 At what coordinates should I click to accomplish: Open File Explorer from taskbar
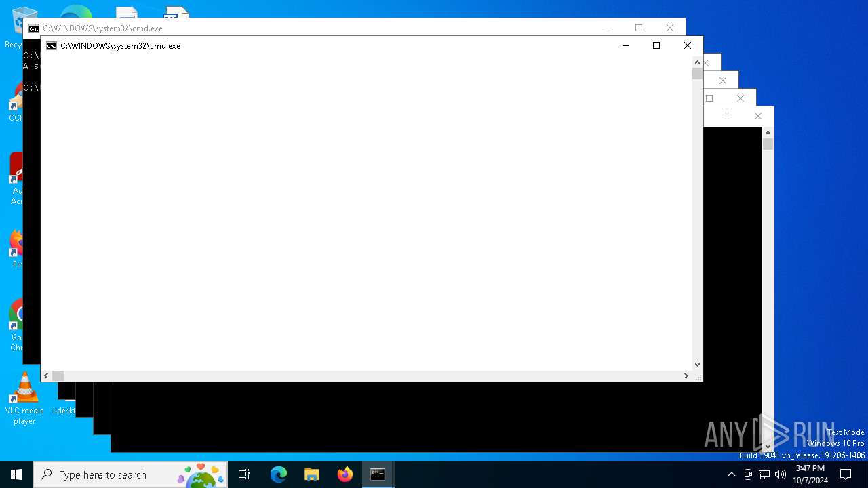[312, 474]
